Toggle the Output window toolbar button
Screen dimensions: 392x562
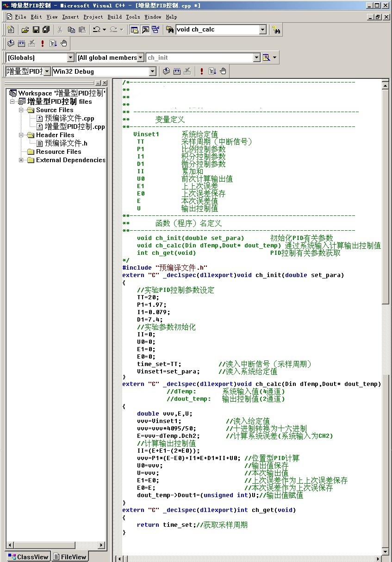(145, 30)
